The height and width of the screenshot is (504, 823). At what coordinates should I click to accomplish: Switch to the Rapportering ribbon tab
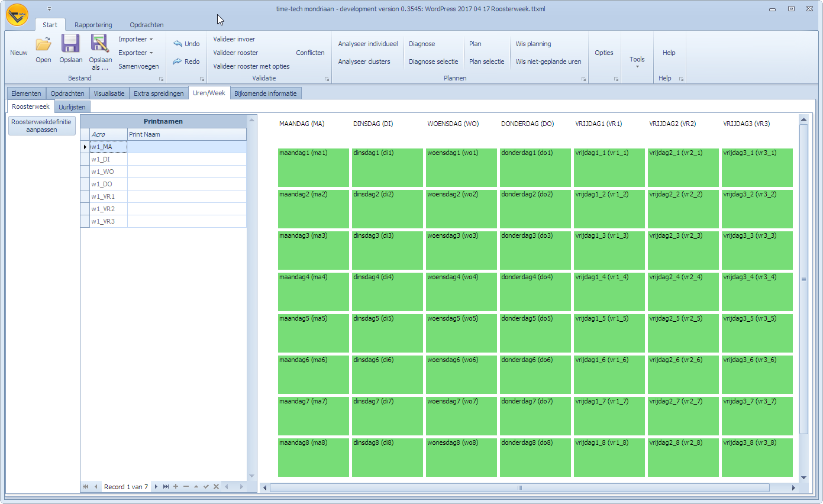tap(93, 25)
